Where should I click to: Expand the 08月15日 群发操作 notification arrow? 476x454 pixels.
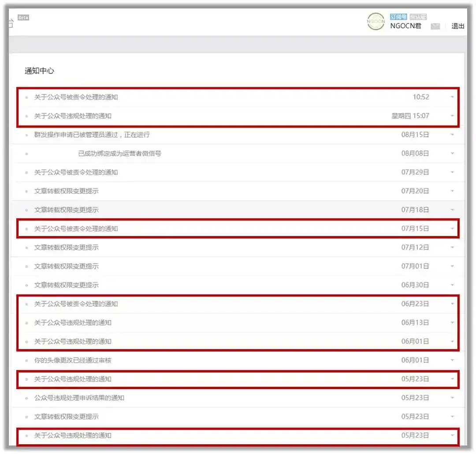pyautogui.click(x=452, y=135)
